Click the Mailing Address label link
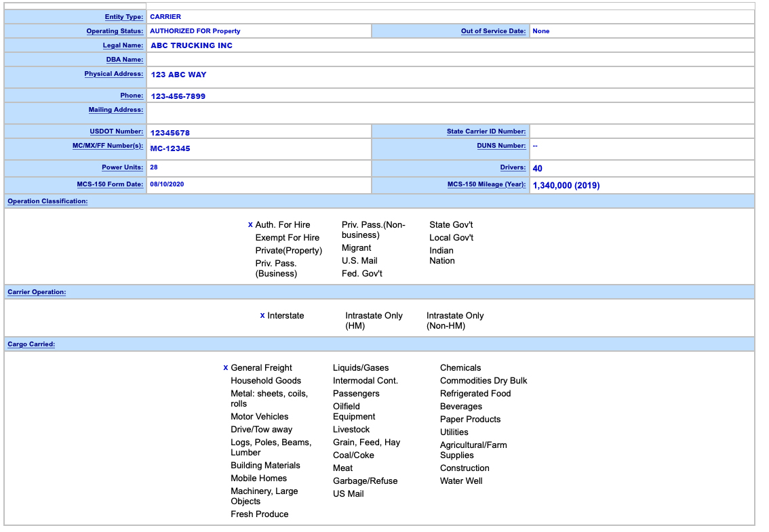The width and height of the screenshot is (769, 532). 115,110
